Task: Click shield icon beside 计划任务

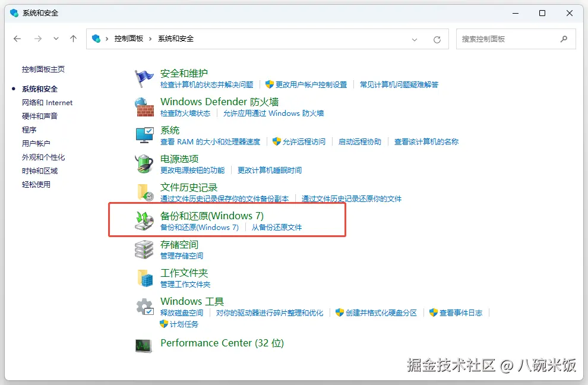Action: (163, 324)
